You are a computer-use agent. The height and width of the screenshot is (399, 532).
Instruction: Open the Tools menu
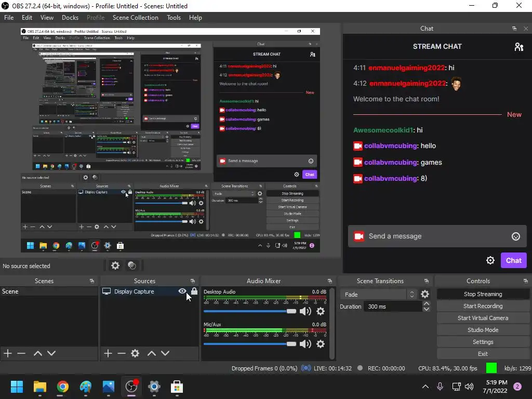174,18
